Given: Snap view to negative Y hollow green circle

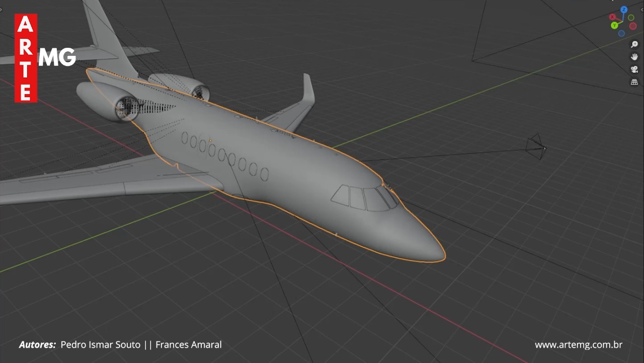Looking at the screenshot, I should click(x=631, y=18).
